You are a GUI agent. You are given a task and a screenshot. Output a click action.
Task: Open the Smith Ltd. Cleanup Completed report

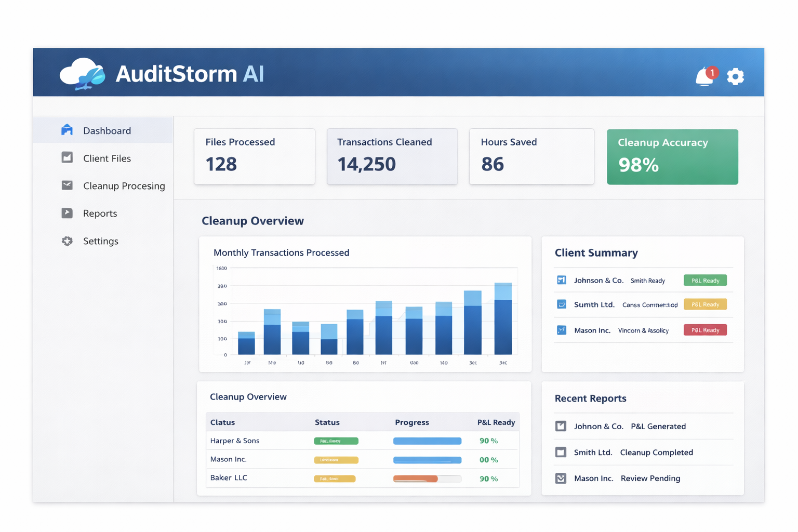click(633, 452)
